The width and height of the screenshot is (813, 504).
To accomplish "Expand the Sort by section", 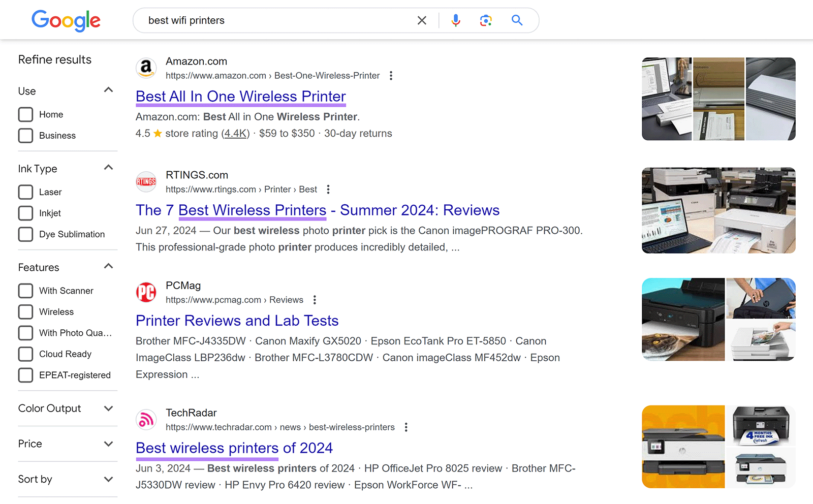I will click(108, 479).
